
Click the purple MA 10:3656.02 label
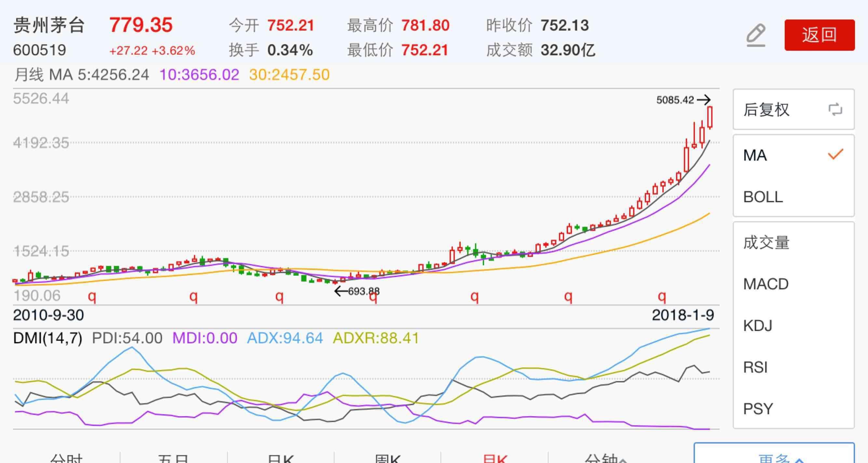click(x=199, y=74)
